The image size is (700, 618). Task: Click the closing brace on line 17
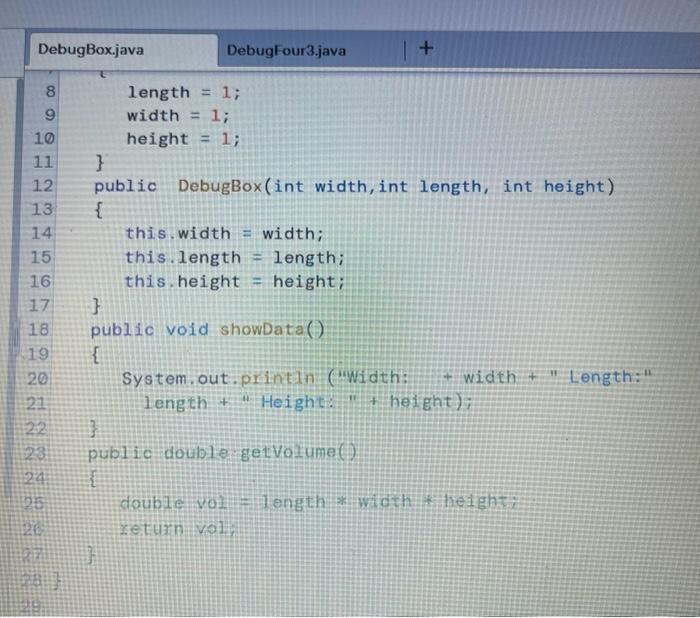pos(96,306)
